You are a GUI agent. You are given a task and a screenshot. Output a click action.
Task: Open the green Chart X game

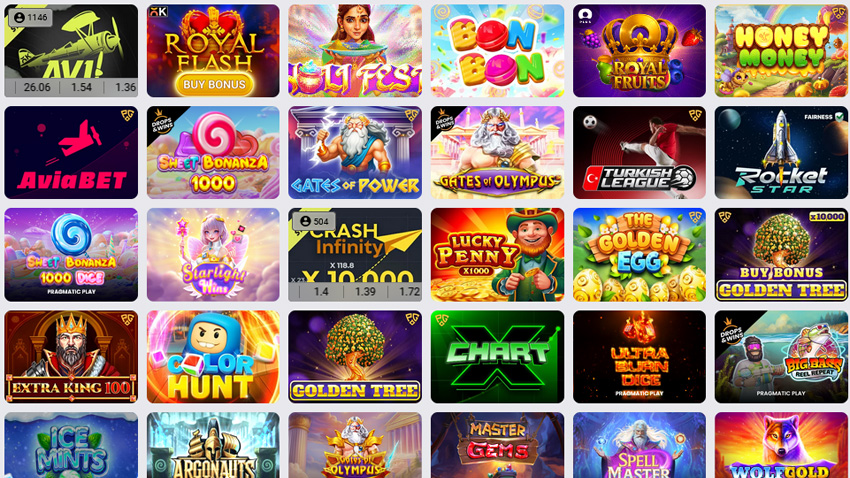tap(497, 357)
